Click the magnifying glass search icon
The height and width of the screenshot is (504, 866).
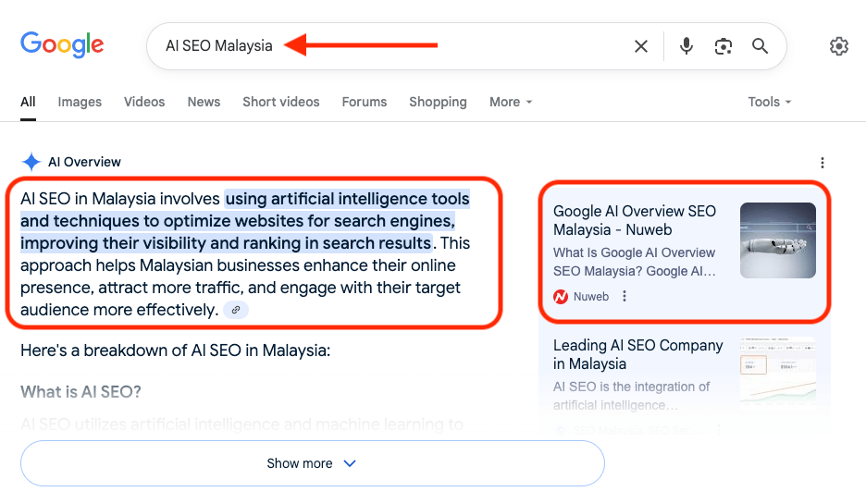click(x=760, y=46)
